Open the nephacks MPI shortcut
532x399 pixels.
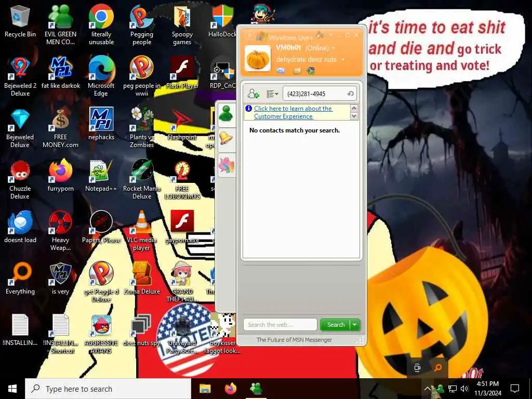coord(101,124)
